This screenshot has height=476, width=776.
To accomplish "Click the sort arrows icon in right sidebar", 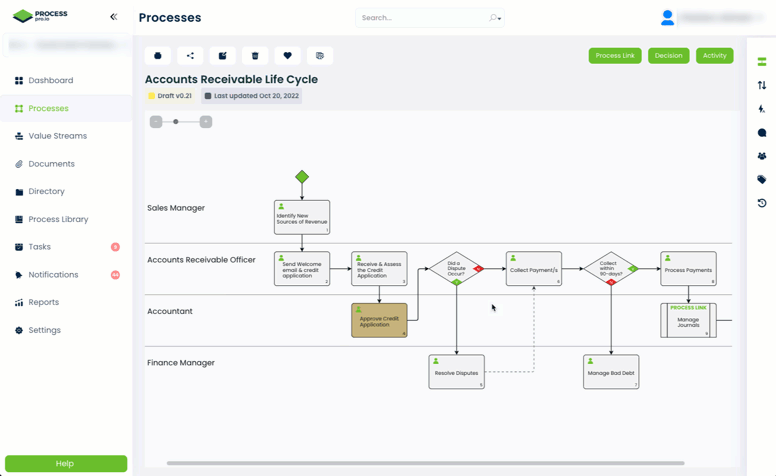I will (762, 85).
